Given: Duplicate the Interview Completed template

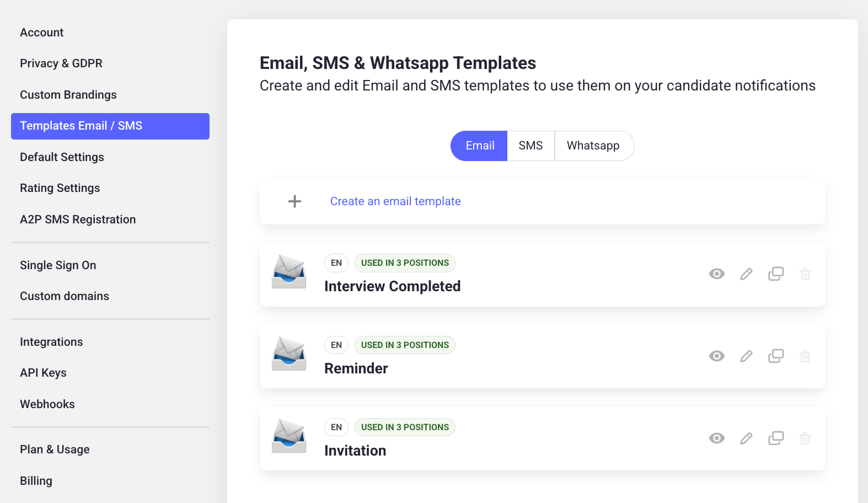Looking at the screenshot, I should tap(776, 274).
